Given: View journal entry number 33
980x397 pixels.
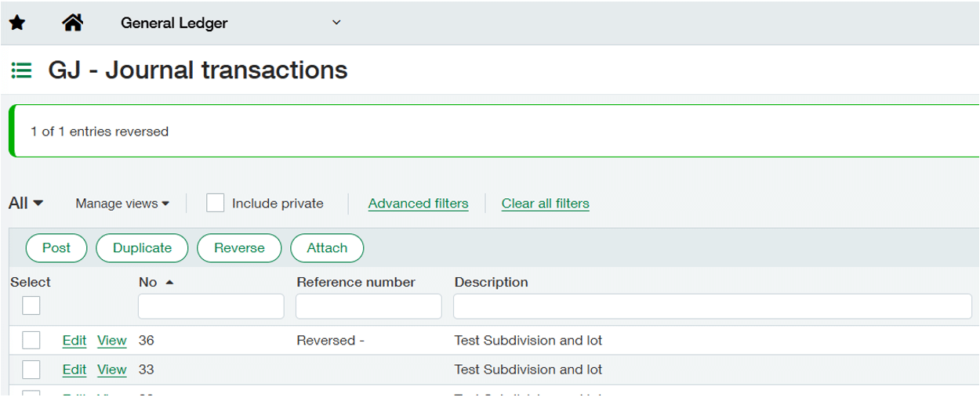Looking at the screenshot, I should click(111, 369).
